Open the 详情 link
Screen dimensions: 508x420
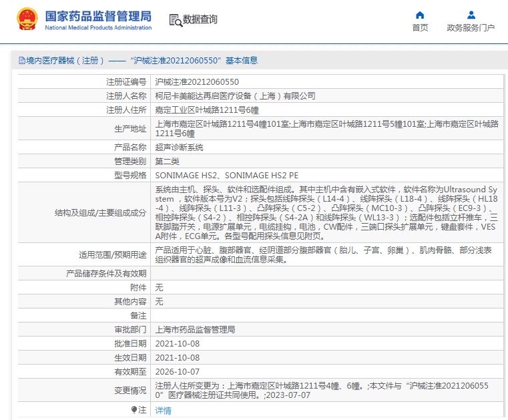pyautogui.click(x=164, y=411)
